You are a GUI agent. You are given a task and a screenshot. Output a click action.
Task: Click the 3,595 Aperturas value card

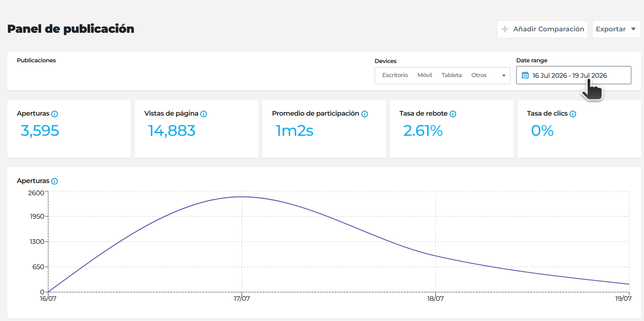(69, 129)
